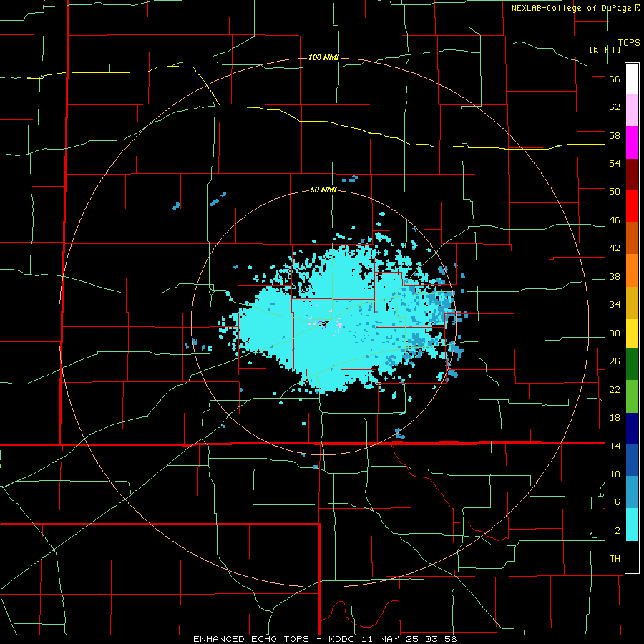The height and width of the screenshot is (644, 644).
Task: Click the "TOPS" legend title
Action: click(629, 43)
